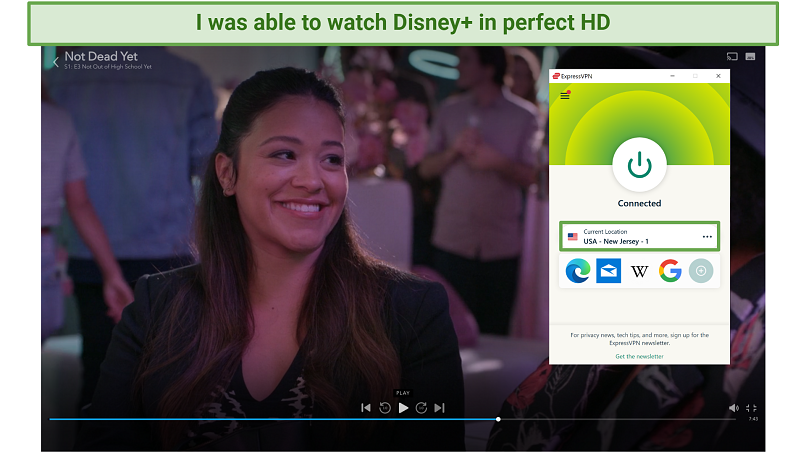Mute the video with the speaker icon
806x453 pixels.
(x=733, y=408)
